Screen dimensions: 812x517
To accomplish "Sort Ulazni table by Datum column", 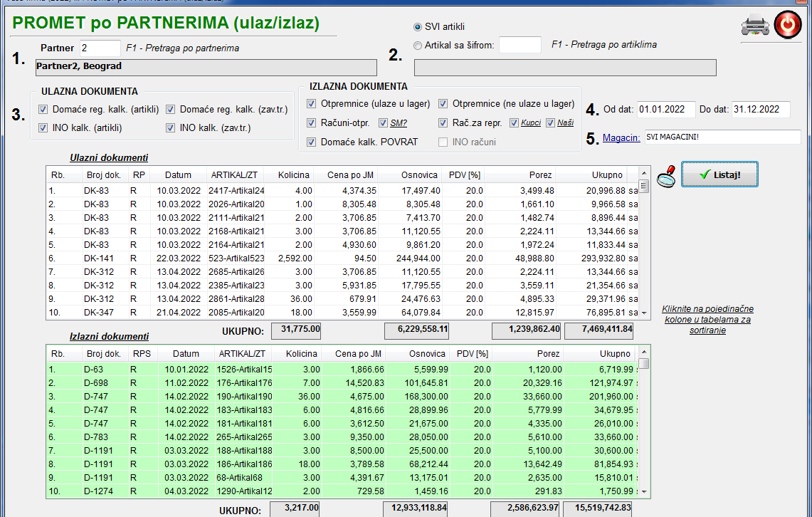I will [x=178, y=175].
